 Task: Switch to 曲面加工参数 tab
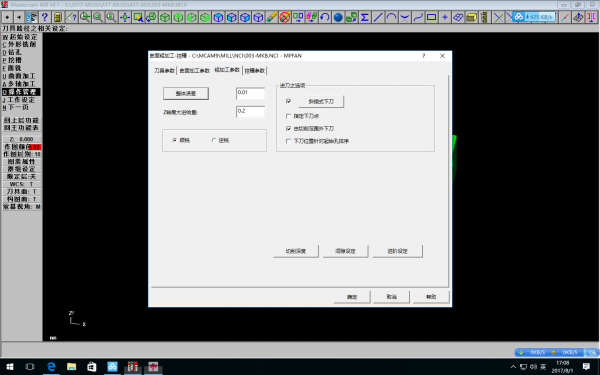tap(194, 71)
